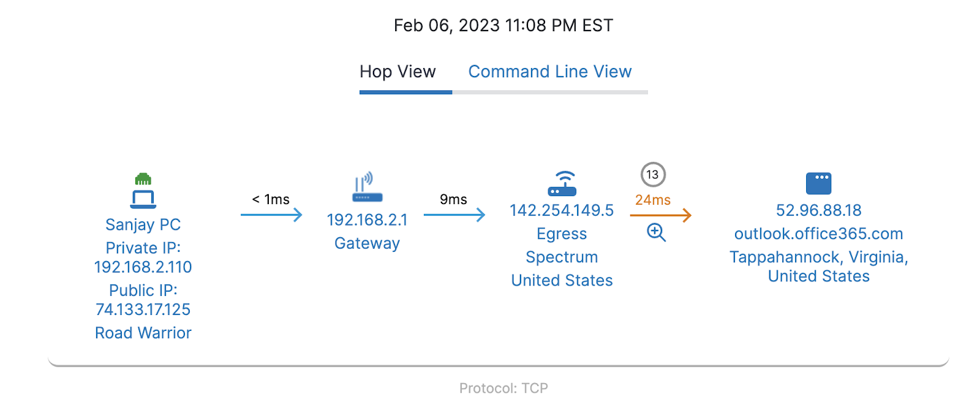Viewport: 980px width, 418px height.
Task: Click the 9ms hop latency arrow
Action: [454, 215]
